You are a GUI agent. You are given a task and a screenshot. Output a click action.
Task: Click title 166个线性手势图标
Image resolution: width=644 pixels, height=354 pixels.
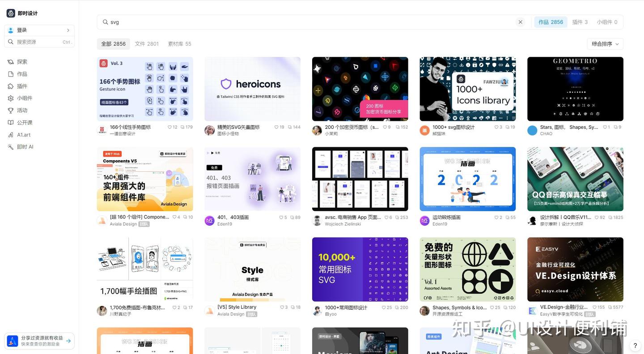click(130, 127)
